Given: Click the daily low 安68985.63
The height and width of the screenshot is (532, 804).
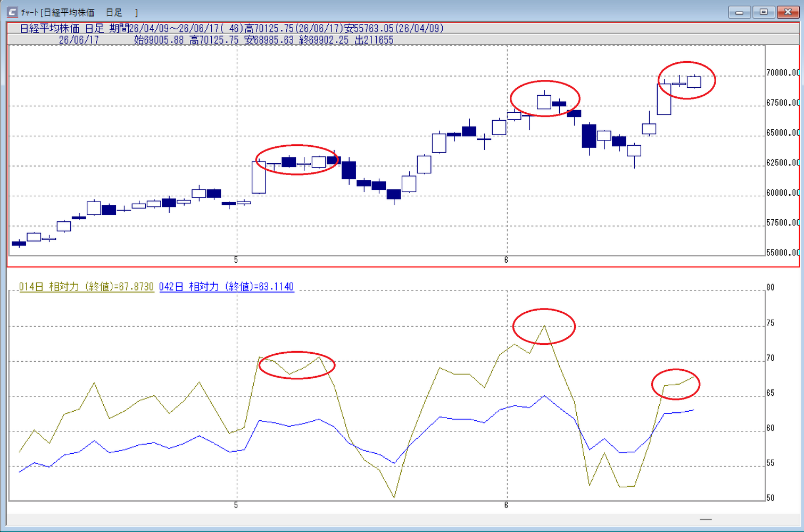Looking at the screenshot, I should coord(269,40).
